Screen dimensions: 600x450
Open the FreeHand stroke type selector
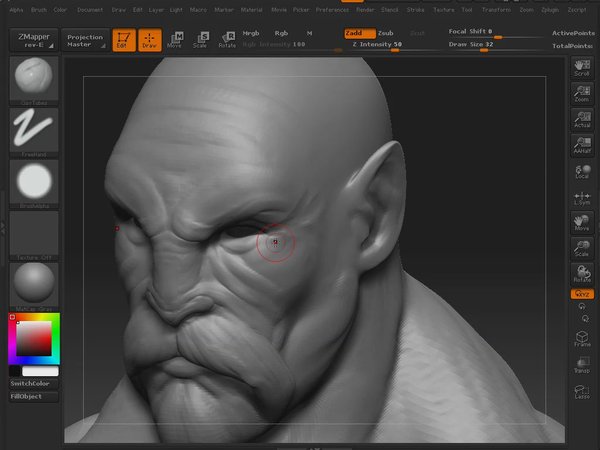click(x=33, y=130)
